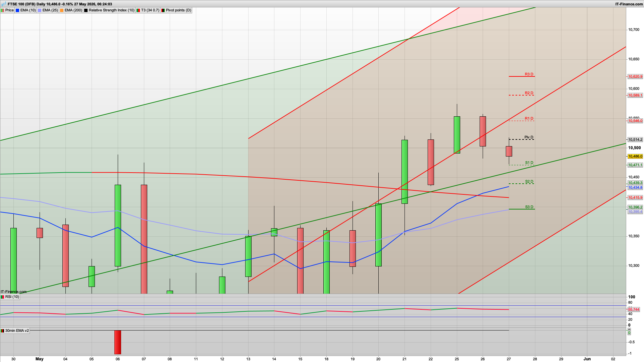Open the EMA (10) legend label
Viewport: 644px width, 362px height.
coord(28,10)
